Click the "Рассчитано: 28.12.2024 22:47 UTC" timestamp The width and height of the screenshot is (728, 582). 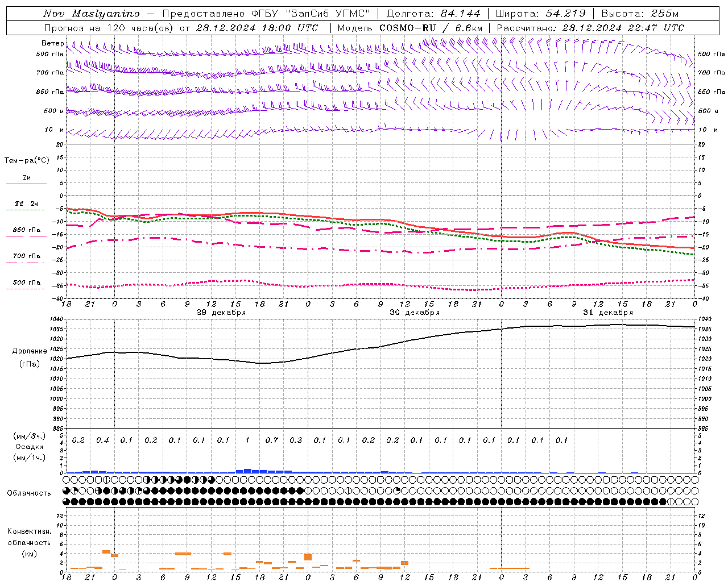click(x=590, y=28)
